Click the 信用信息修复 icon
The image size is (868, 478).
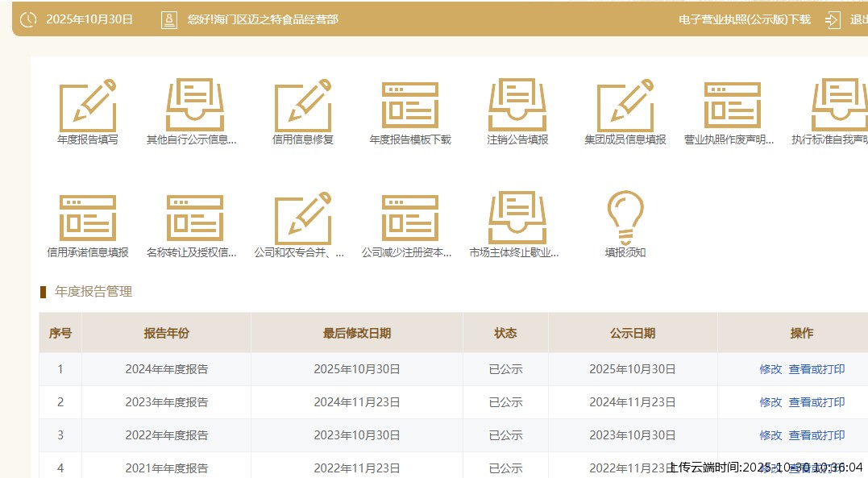click(x=302, y=105)
